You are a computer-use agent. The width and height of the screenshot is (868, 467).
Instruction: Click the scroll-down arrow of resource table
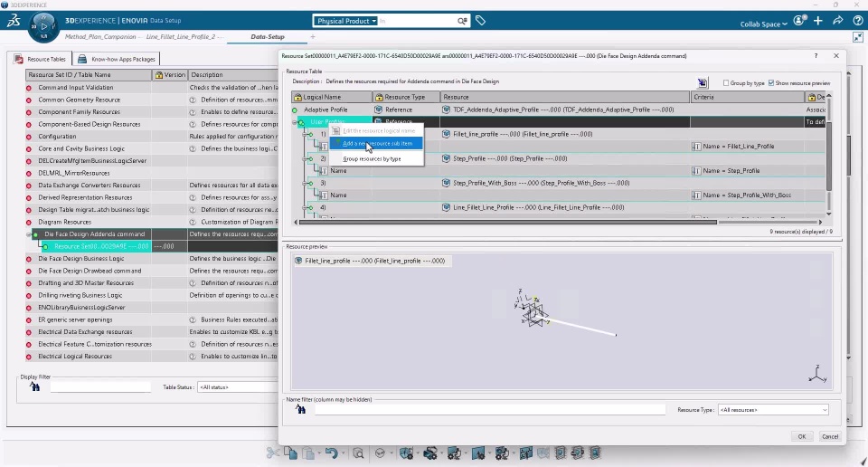[x=829, y=214]
